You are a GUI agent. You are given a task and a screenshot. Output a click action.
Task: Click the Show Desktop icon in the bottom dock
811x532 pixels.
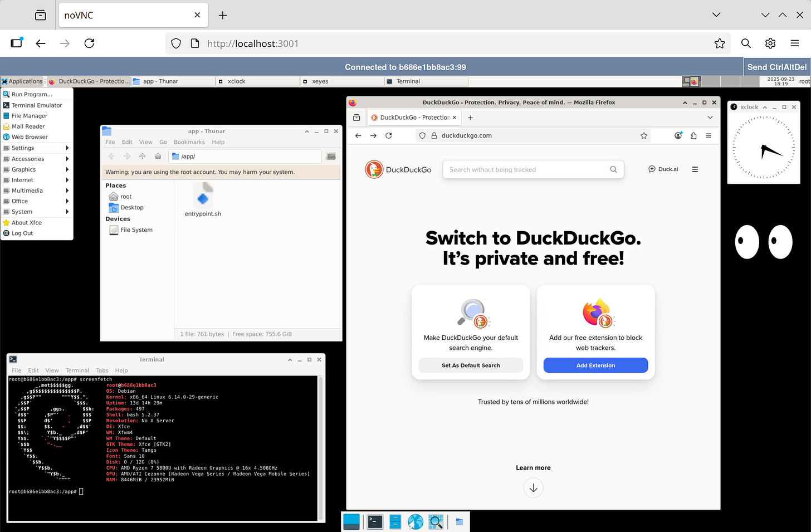pyautogui.click(x=351, y=521)
